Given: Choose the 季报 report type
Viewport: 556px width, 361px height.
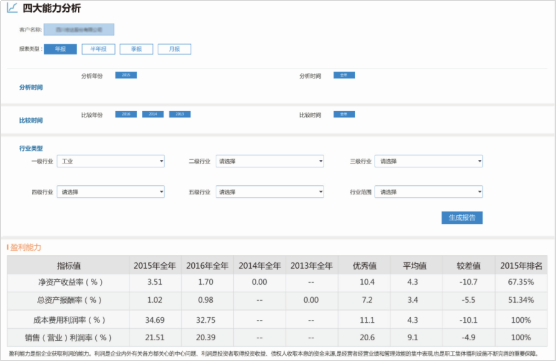Looking at the screenshot, I should pyautogui.click(x=137, y=49).
